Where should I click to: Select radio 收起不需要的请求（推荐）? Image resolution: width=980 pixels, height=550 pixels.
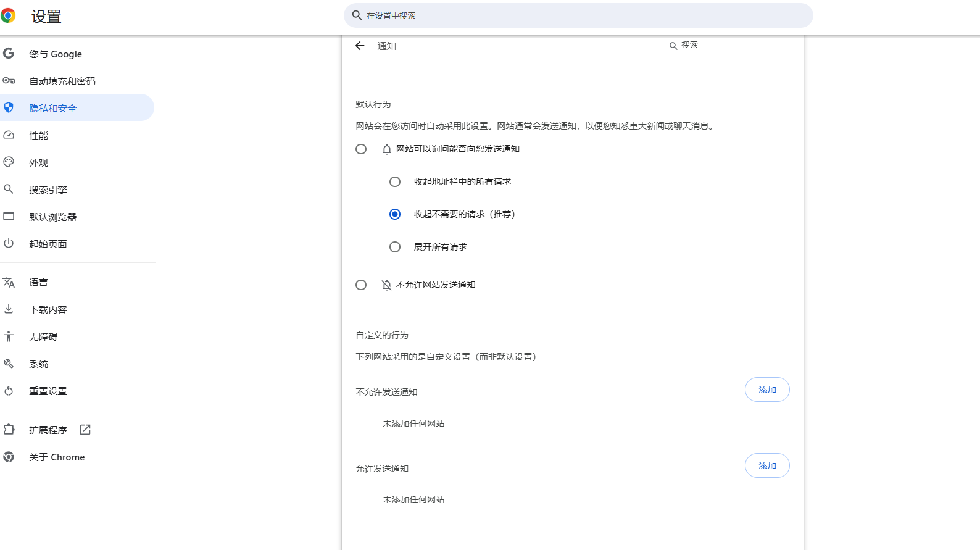coord(395,214)
